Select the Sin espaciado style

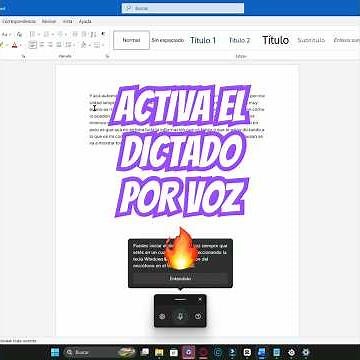pos(168,40)
